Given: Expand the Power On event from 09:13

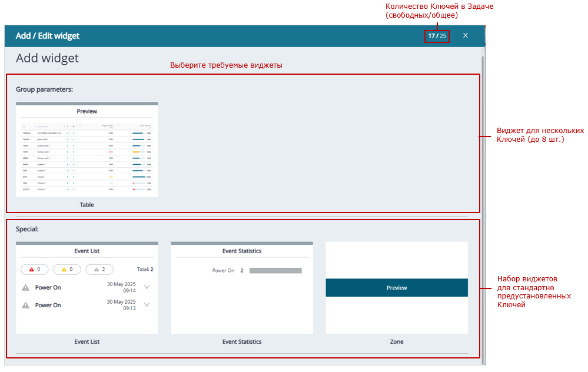Looking at the screenshot, I should 147,305.
